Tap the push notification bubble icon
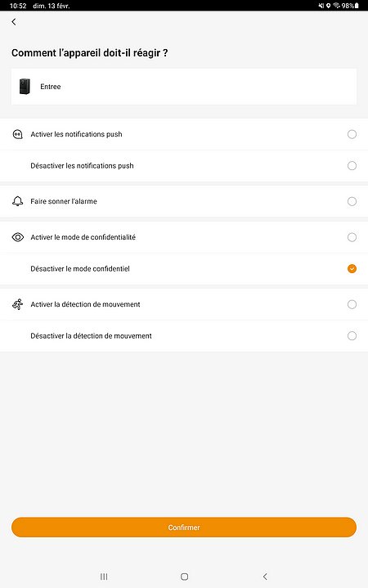Screen dimensions: 368x588 pyautogui.click(x=18, y=134)
